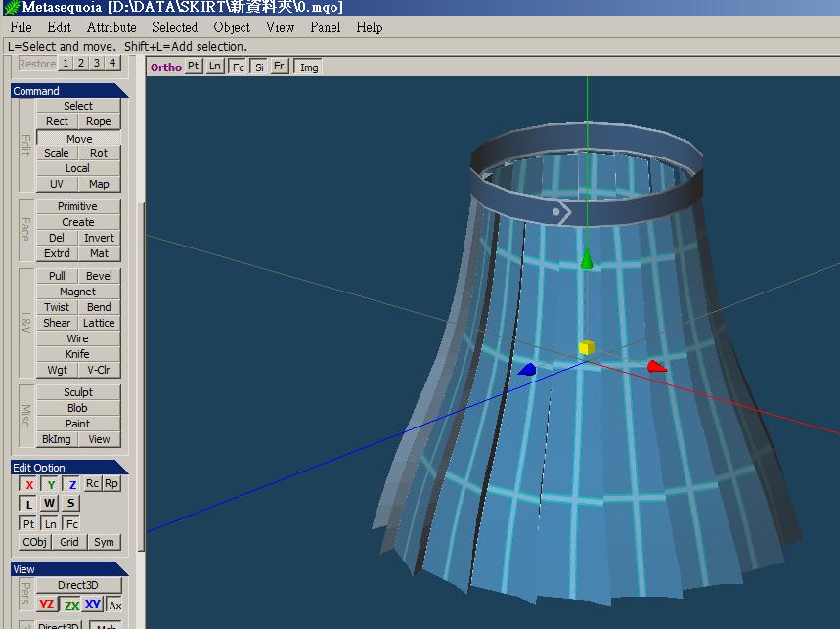The width and height of the screenshot is (840, 629).
Task: Enable the Rp edit option
Action: tap(111, 484)
